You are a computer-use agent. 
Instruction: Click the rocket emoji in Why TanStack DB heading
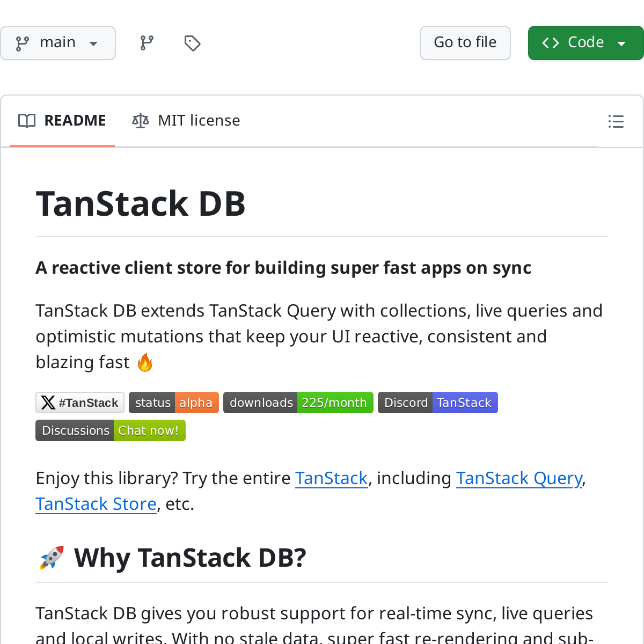51,557
